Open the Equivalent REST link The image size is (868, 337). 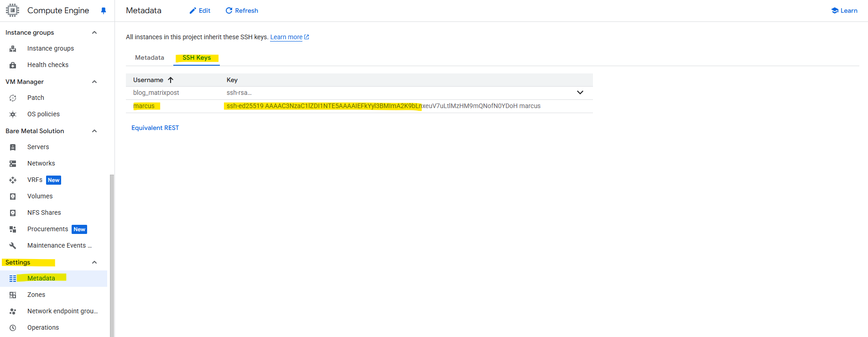tap(155, 128)
